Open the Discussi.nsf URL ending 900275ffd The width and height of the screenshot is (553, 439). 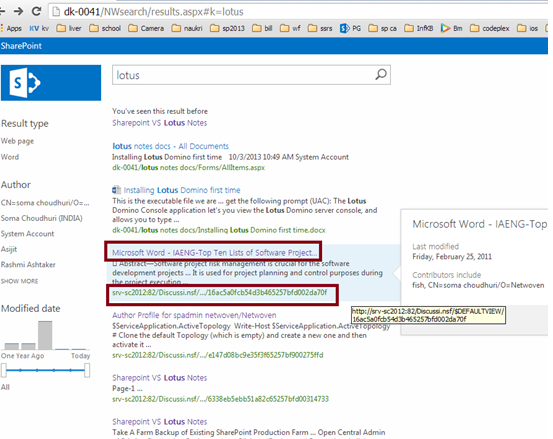[218, 355]
